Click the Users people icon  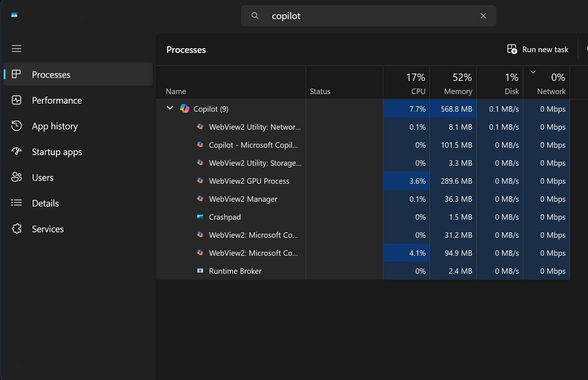click(x=17, y=177)
